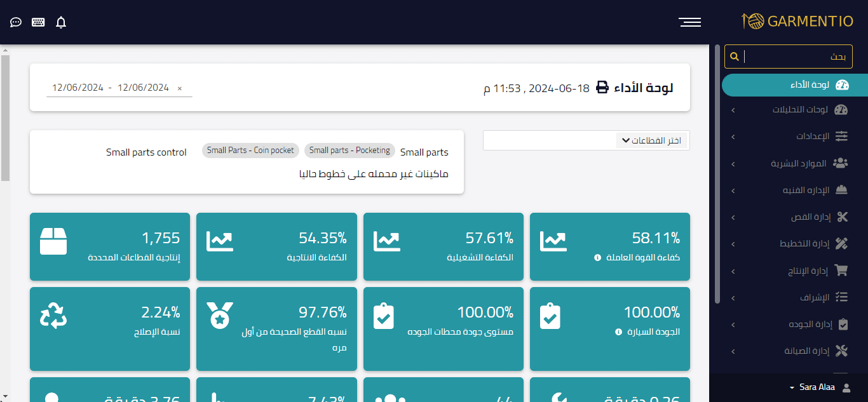Image resolution: width=868 pixels, height=402 pixels.
Task: Expand الموارد البشرية chevron
Action: [733, 164]
